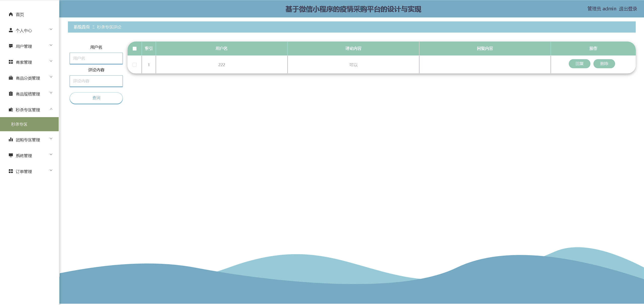The width and height of the screenshot is (644, 305).
Task: Expand the 用户管理 chevron
Action: tap(51, 45)
